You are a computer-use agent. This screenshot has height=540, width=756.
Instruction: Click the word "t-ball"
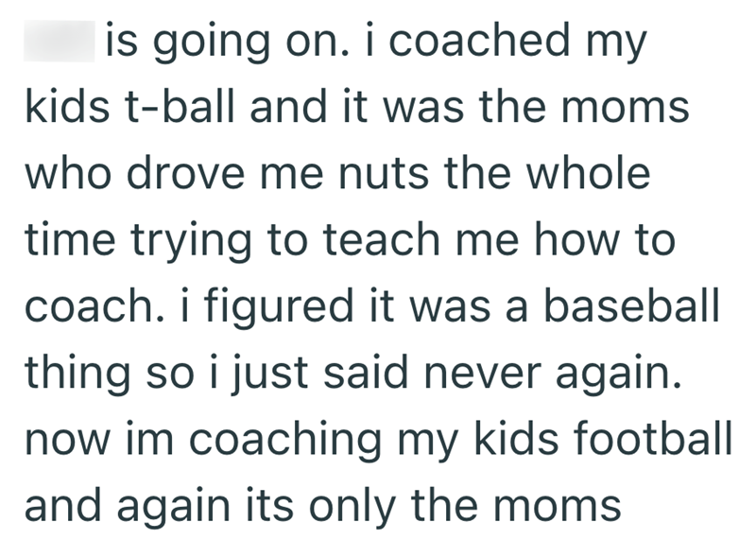pyautogui.click(x=172, y=108)
